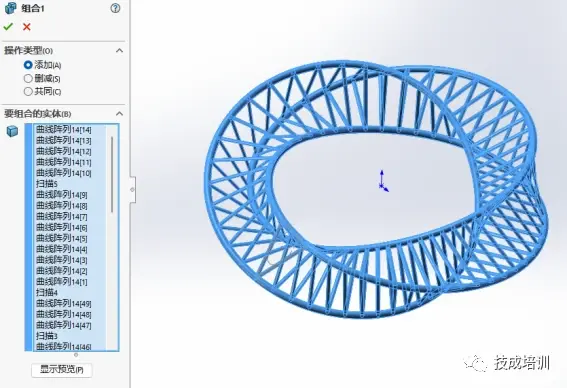Select the 扫描3 body entry
This screenshot has width=567, height=388.
tap(47, 336)
